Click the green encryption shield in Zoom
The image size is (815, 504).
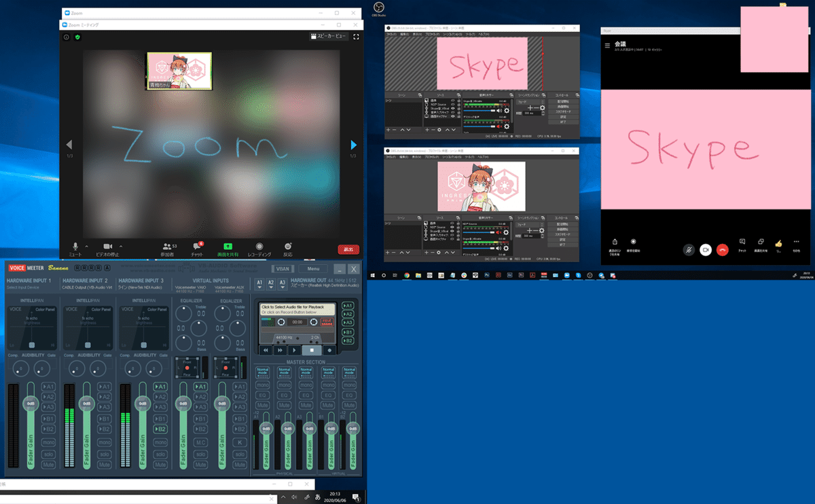[77, 37]
